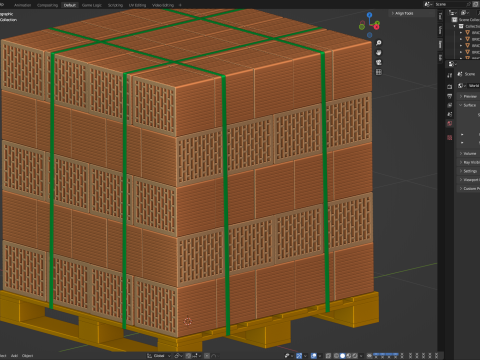Collapse the Surface panel

[468, 105]
